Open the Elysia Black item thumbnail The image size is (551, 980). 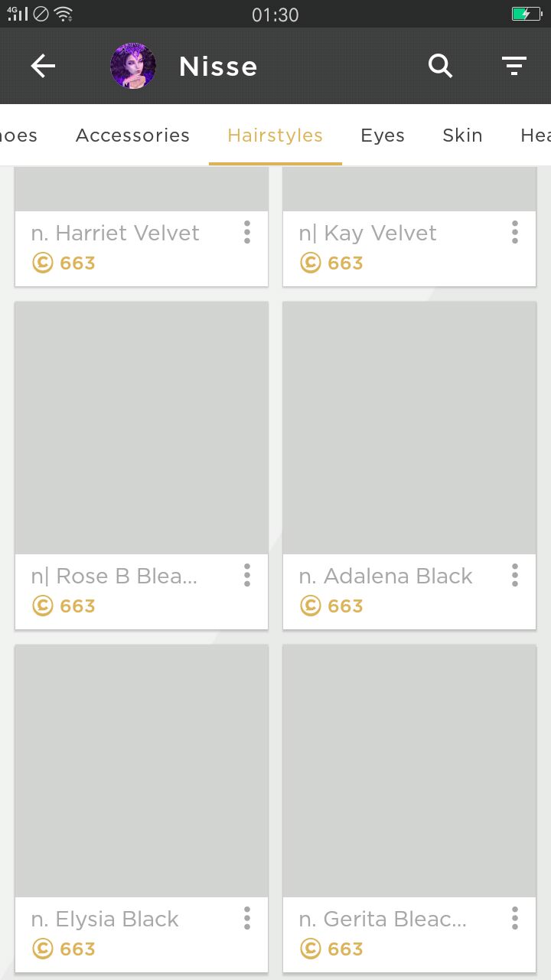click(x=142, y=771)
